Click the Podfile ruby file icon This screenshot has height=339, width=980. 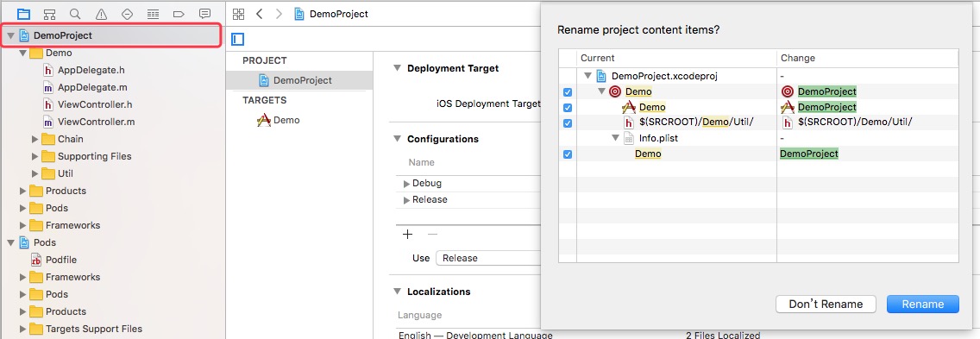tap(36, 260)
